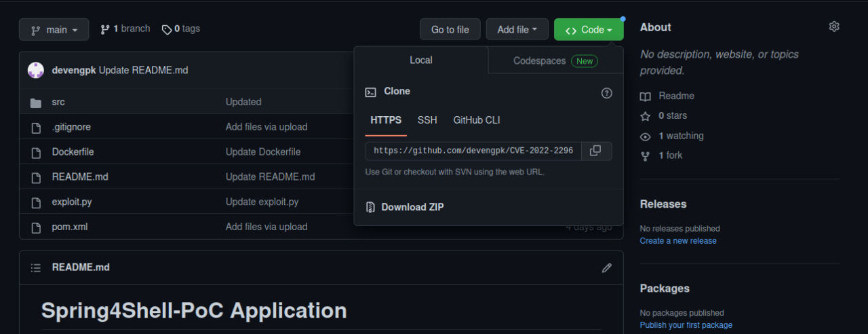Copy the clone URL to clipboard
Viewport: 868px width, 334px height.
coord(595,151)
